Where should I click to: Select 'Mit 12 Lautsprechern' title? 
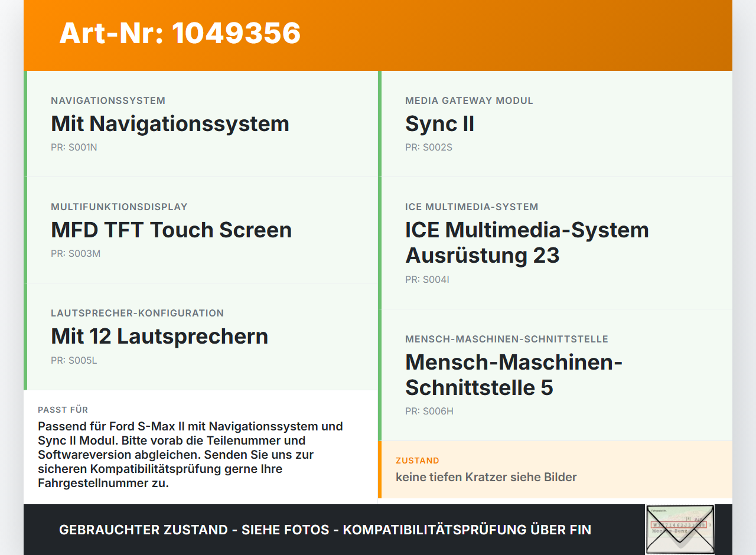159,336
